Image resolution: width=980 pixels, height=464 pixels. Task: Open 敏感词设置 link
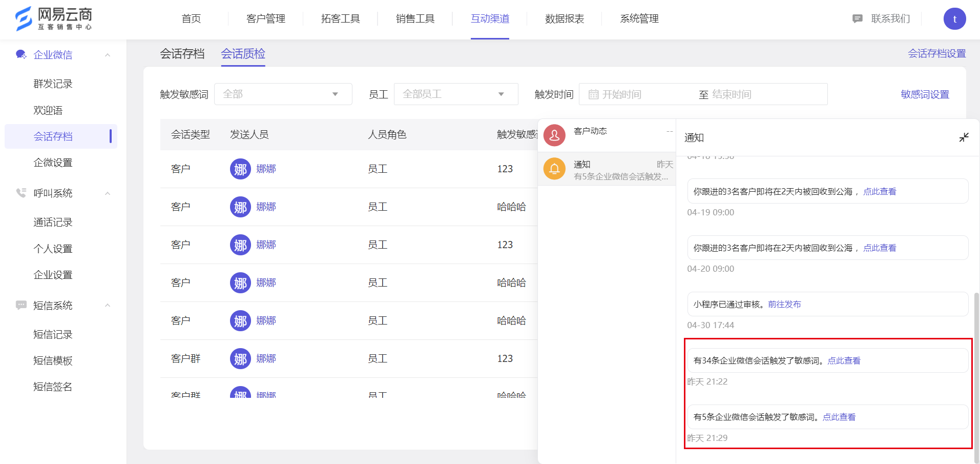point(925,94)
